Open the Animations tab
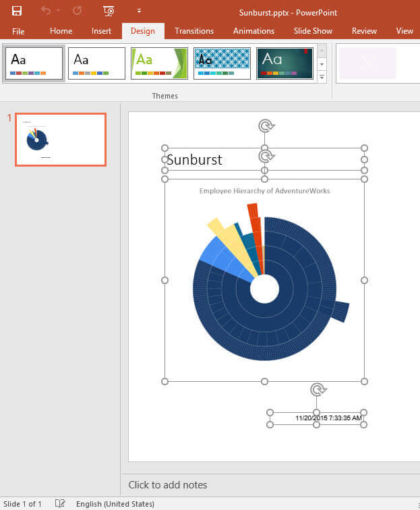The height and width of the screenshot is (510, 420). click(x=253, y=31)
